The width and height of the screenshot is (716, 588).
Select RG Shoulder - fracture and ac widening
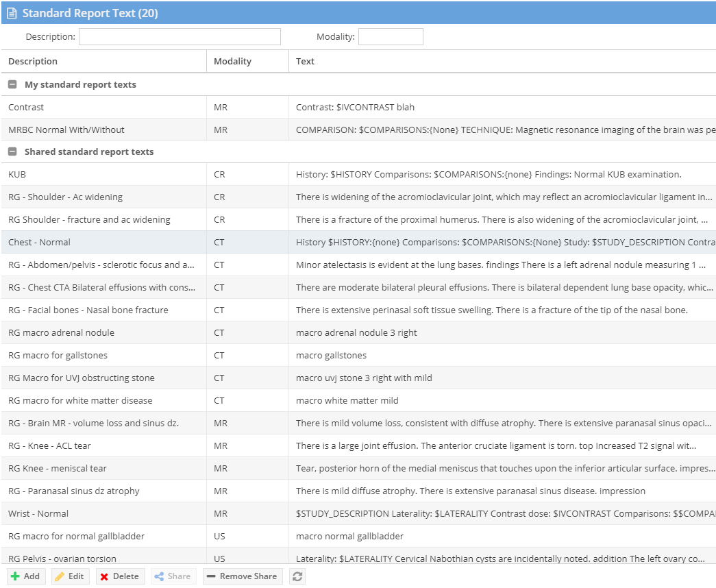pos(358,220)
